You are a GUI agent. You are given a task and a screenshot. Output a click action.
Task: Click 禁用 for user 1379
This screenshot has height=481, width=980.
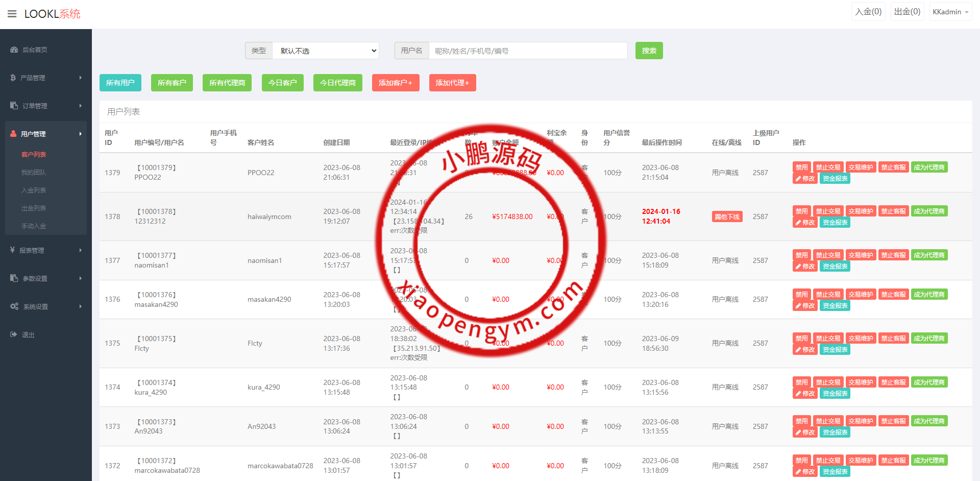click(801, 167)
